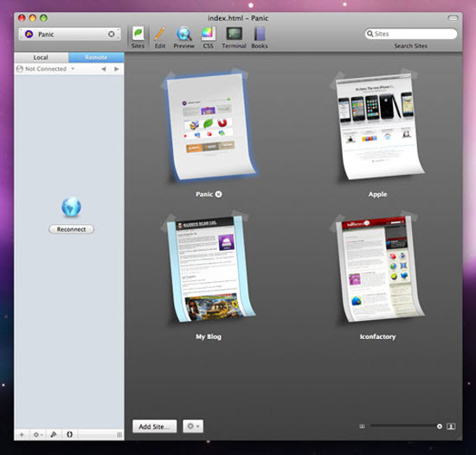
Task: Click the globe connection icon
Action: (71, 208)
